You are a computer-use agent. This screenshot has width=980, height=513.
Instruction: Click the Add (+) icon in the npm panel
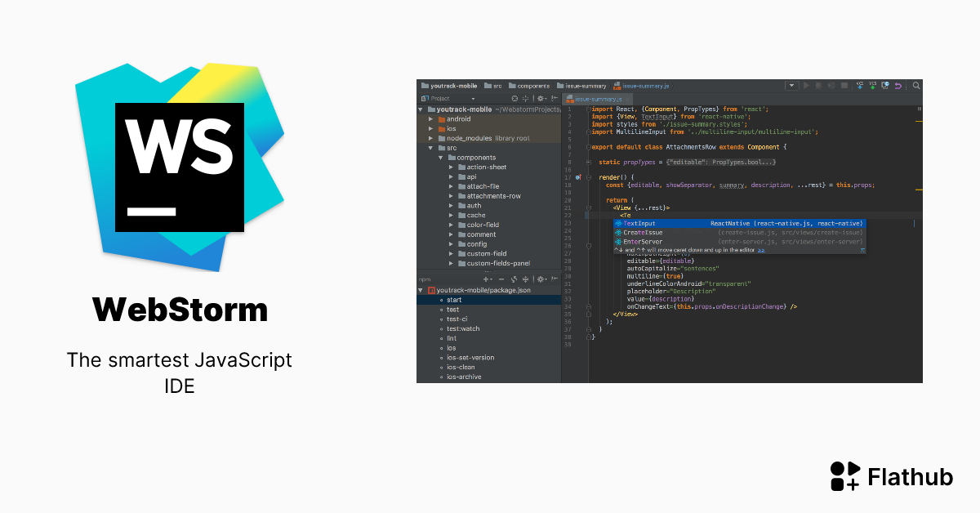click(487, 279)
